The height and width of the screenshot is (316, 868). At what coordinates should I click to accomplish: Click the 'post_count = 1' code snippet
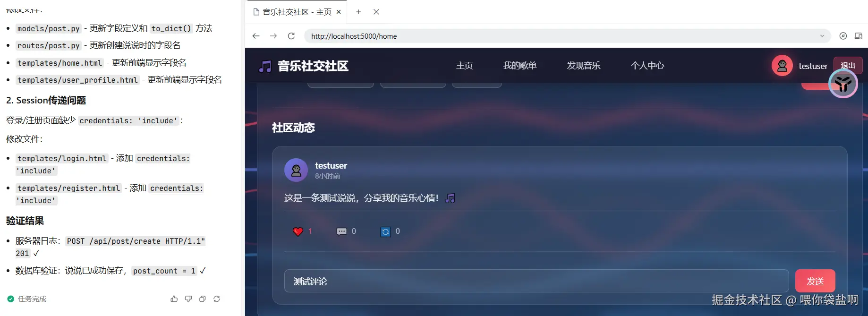coord(164,271)
